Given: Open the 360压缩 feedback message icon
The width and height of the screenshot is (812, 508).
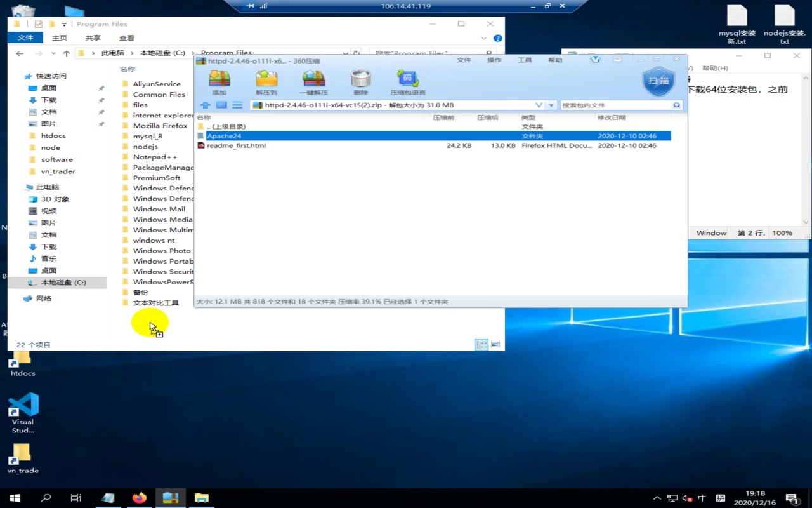Looking at the screenshot, I should pyautogui.click(x=617, y=60).
